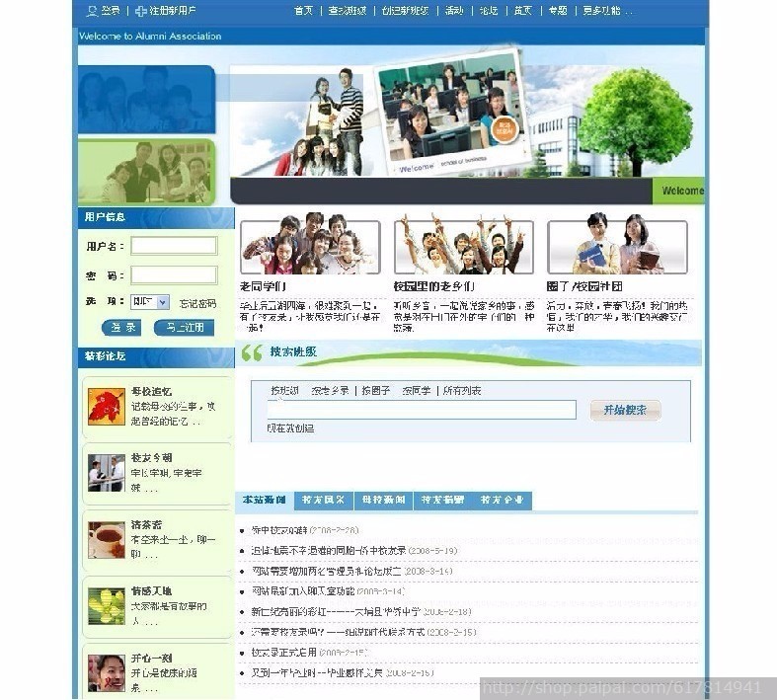777x700 pixels.
Task: Click the green Welcome label on banner
Action: point(678,191)
